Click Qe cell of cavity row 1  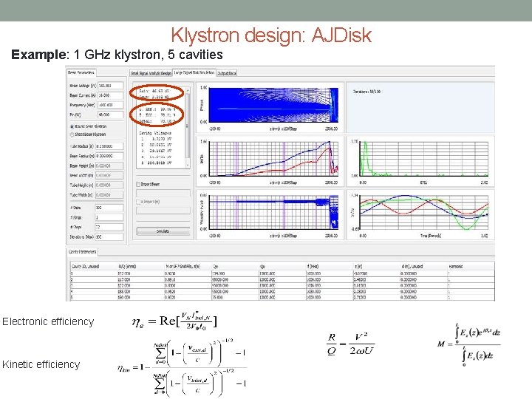[235, 273]
